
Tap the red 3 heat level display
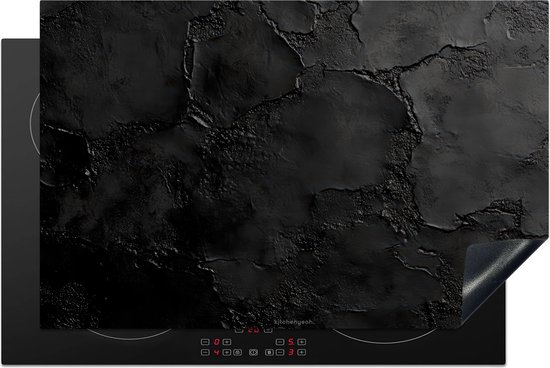click(291, 352)
